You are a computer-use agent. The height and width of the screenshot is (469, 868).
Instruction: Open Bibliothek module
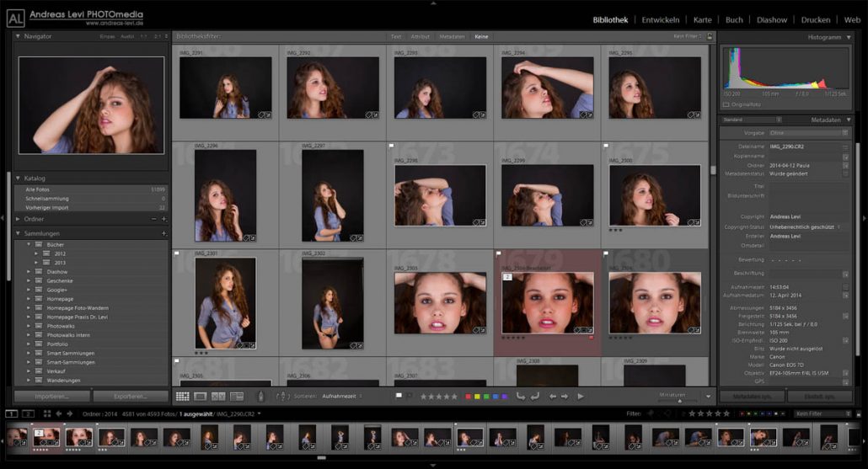[610, 20]
